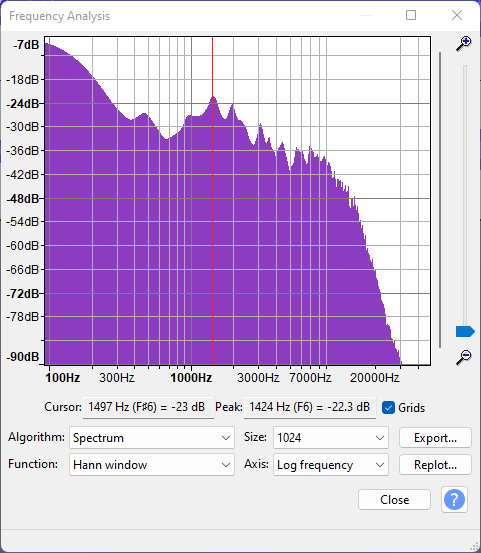Click the Peak readout field showing 1424 Hz
Image resolution: width=481 pixels, height=553 pixels.
(x=310, y=407)
